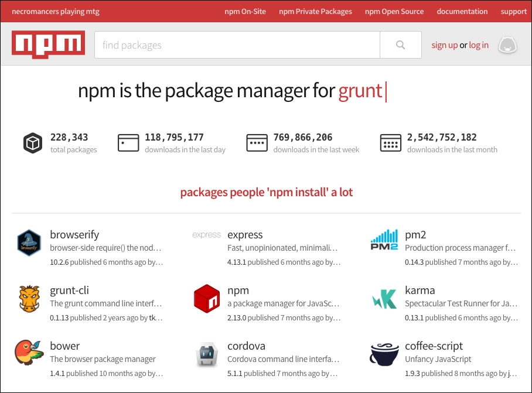The height and width of the screenshot is (393, 532).
Task: Select the grunt-cli gruntman mascot icon
Action: coord(29,299)
